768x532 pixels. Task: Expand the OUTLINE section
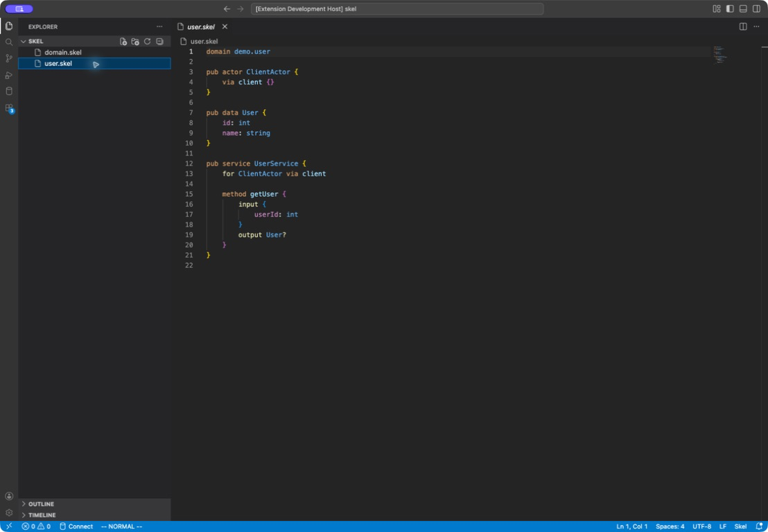coord(94,504)
